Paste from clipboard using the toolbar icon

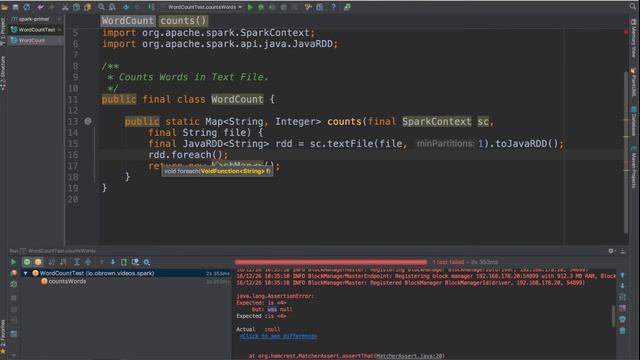point(87,7)
